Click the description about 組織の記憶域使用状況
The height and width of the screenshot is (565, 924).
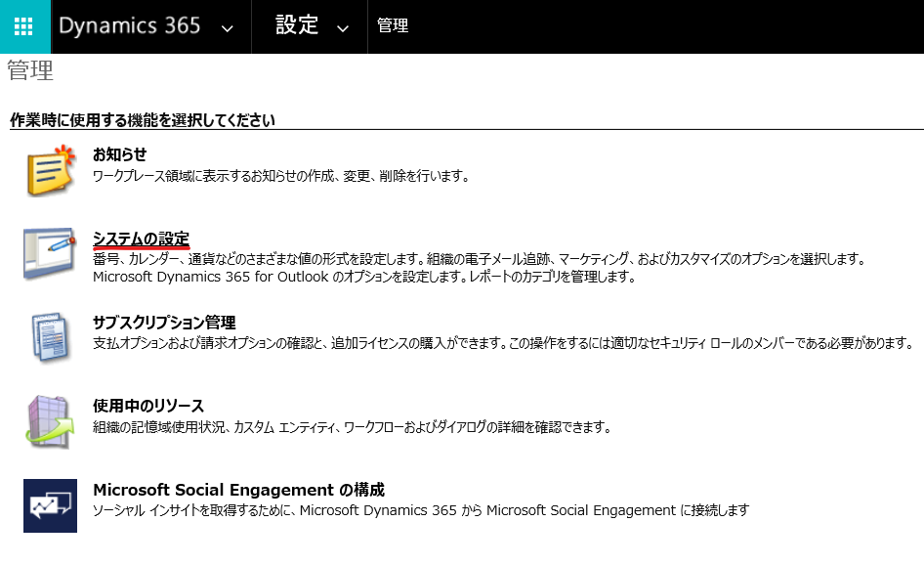352,426
